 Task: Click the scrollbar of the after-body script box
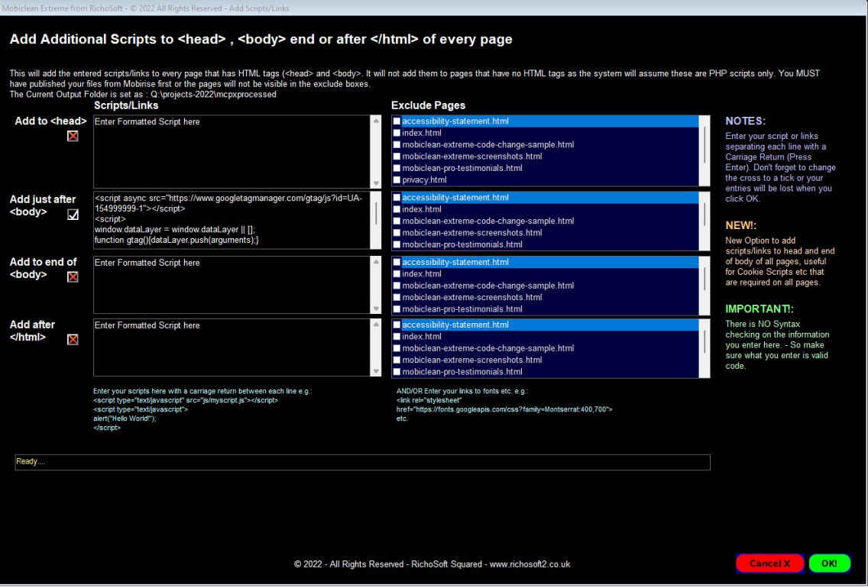pyautogui.click(x=377, y=220)
